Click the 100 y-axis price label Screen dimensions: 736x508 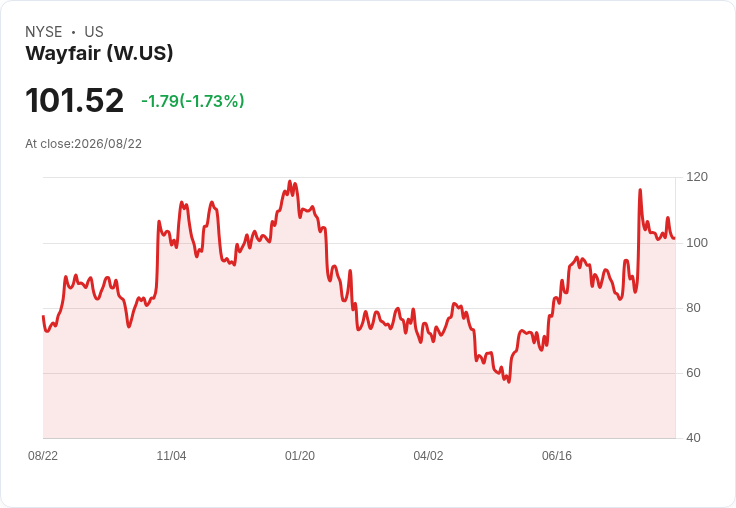[x=697, y=243]
